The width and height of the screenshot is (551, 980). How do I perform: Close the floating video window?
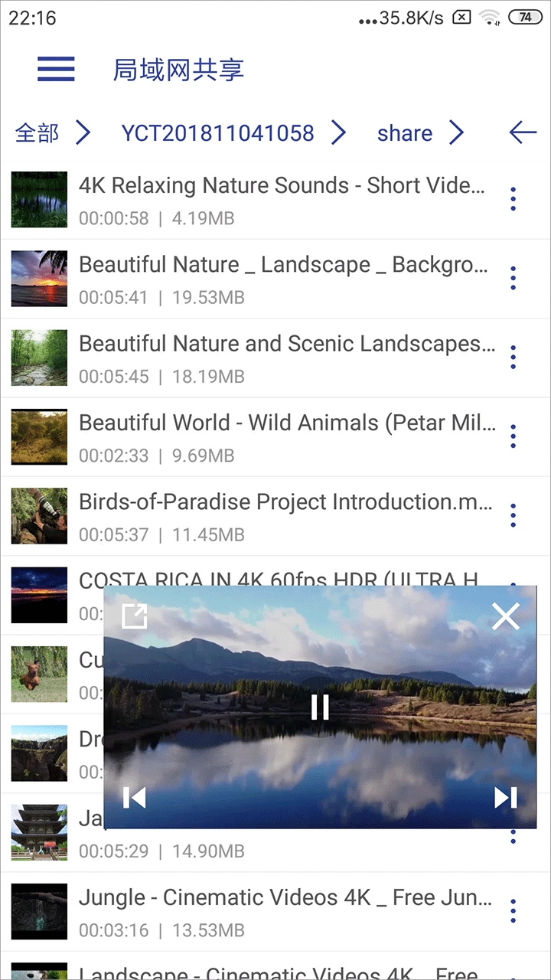click(x=505, y=616)
